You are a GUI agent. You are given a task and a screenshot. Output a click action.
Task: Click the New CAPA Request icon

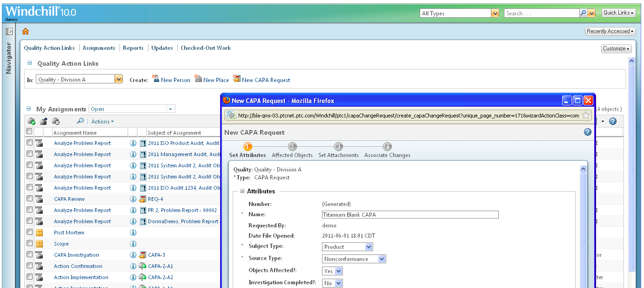(x=237, y=79)
